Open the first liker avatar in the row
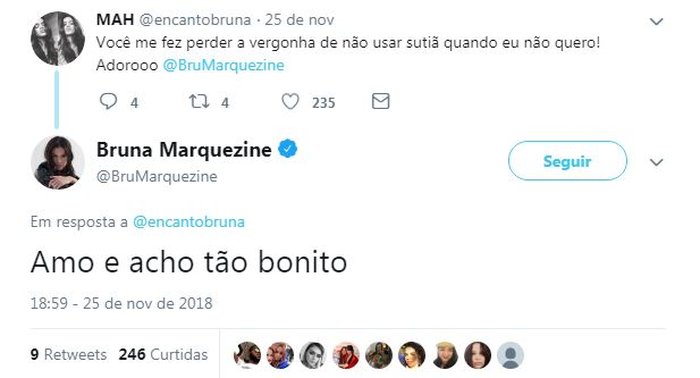The width and height of the screenshot is (700, 378). [247, 355]
